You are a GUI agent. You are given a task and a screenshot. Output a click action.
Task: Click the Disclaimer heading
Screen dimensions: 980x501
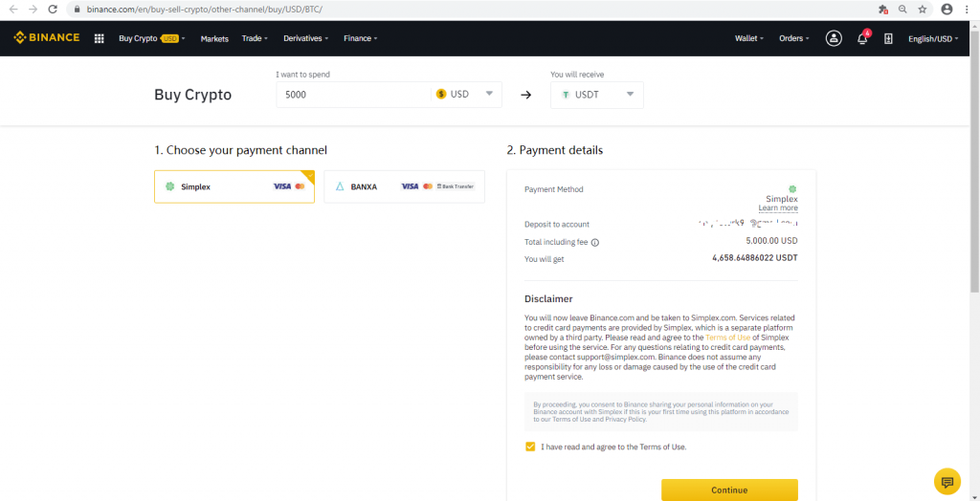pos(548,299)
